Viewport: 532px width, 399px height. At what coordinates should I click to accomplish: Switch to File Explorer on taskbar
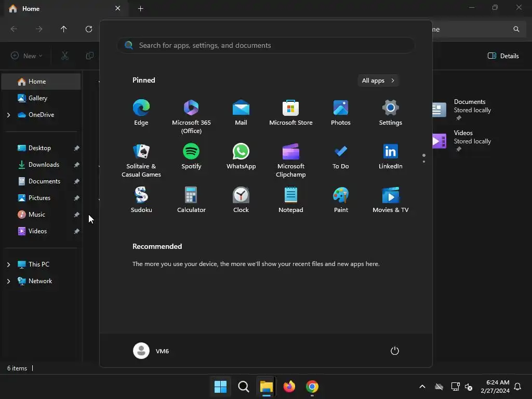[267, 387]
